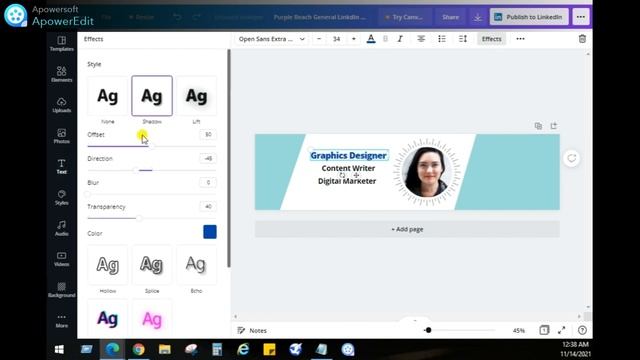The width and height of the screenshot is (640, 360).
Task: Select the None text style
Action: coord(108,96)
